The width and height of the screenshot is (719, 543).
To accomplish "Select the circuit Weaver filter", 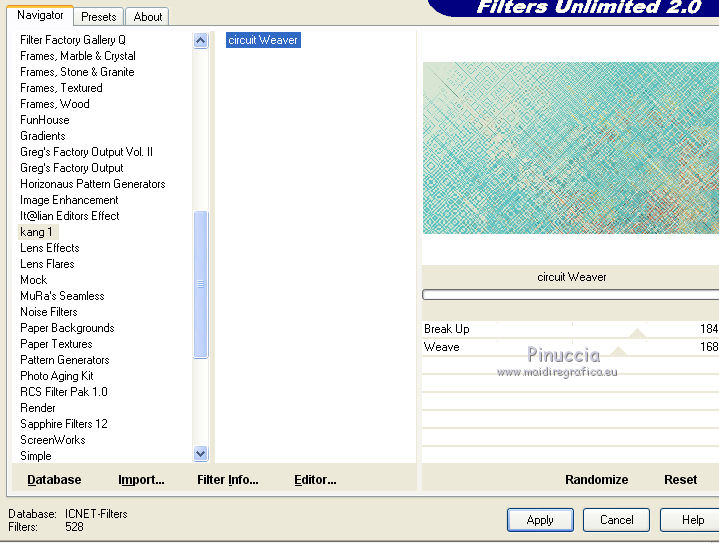I will [x=263, y=40].
